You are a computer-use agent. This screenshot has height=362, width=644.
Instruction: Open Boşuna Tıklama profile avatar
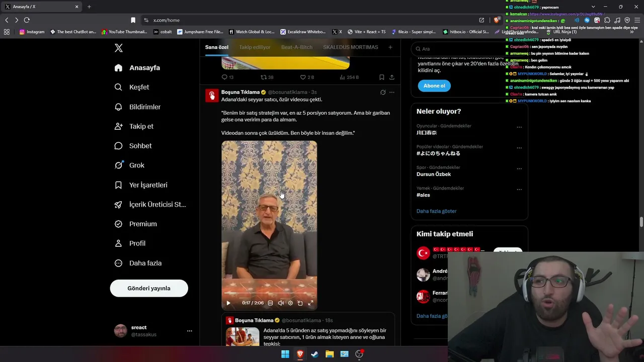click(212, 95)
